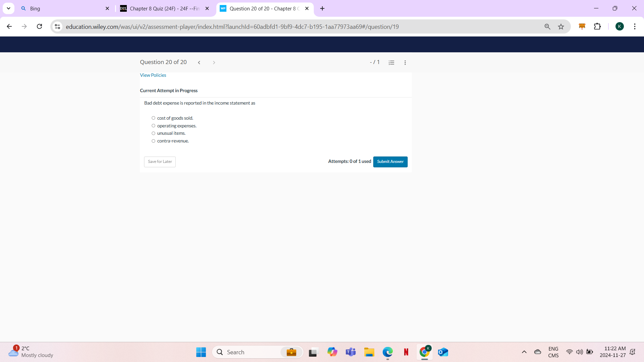Reload the current page
The height and width of the screenshot is (362, 644).
[39, 26]
